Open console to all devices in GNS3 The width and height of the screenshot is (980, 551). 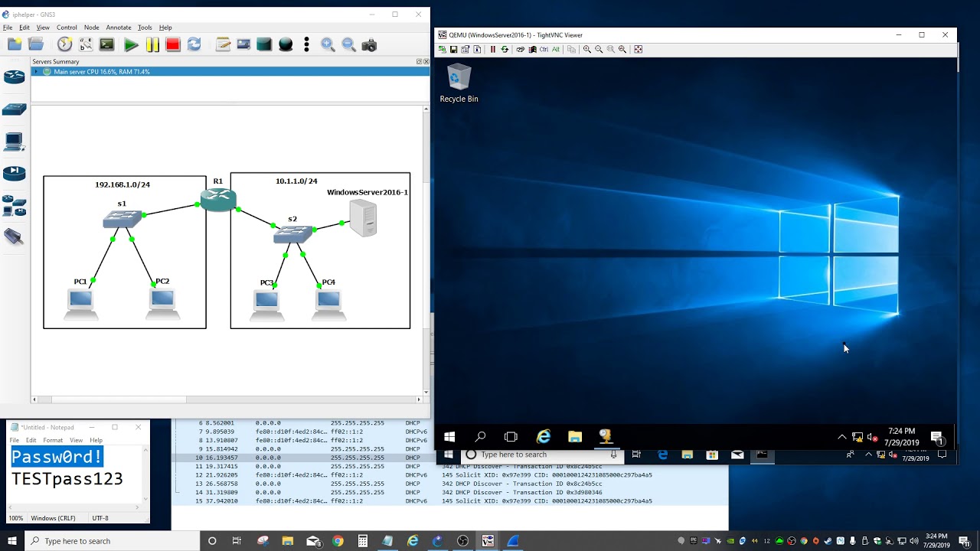point(107,45)
